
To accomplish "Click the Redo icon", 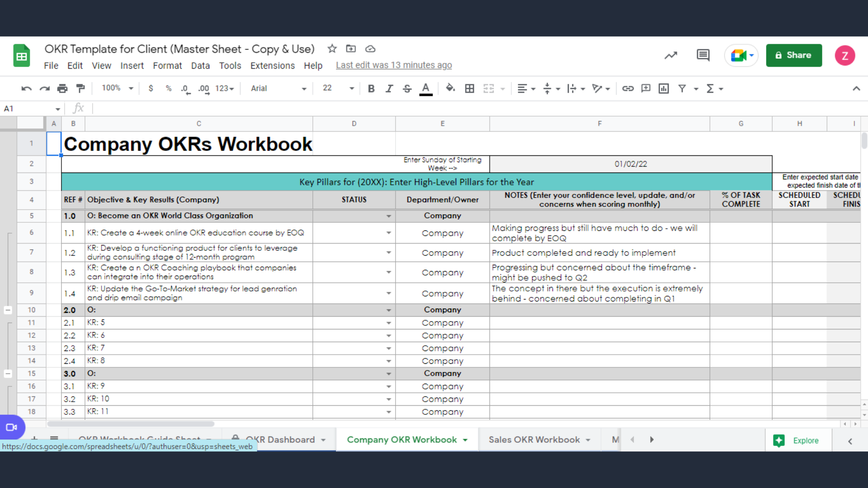I will (44, 89).
